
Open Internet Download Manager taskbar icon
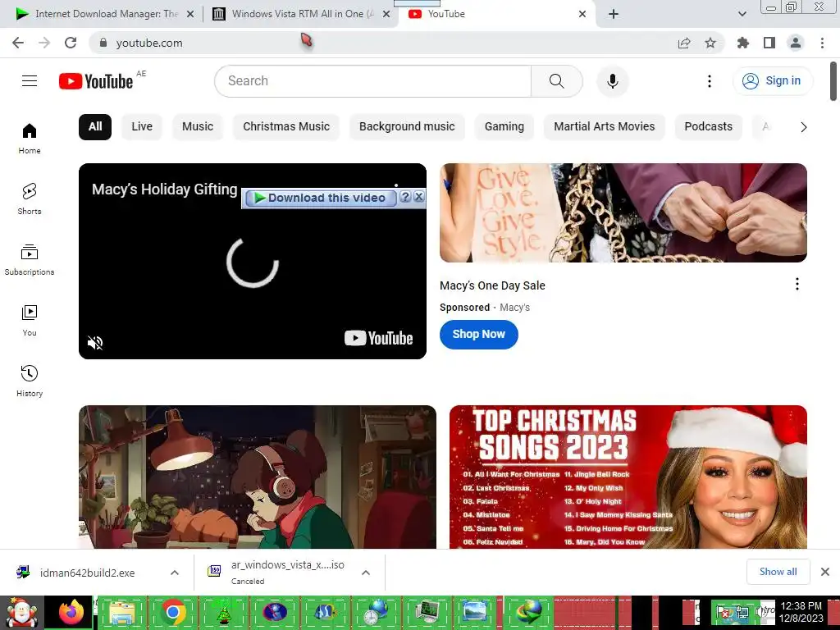tap(529, 612)
